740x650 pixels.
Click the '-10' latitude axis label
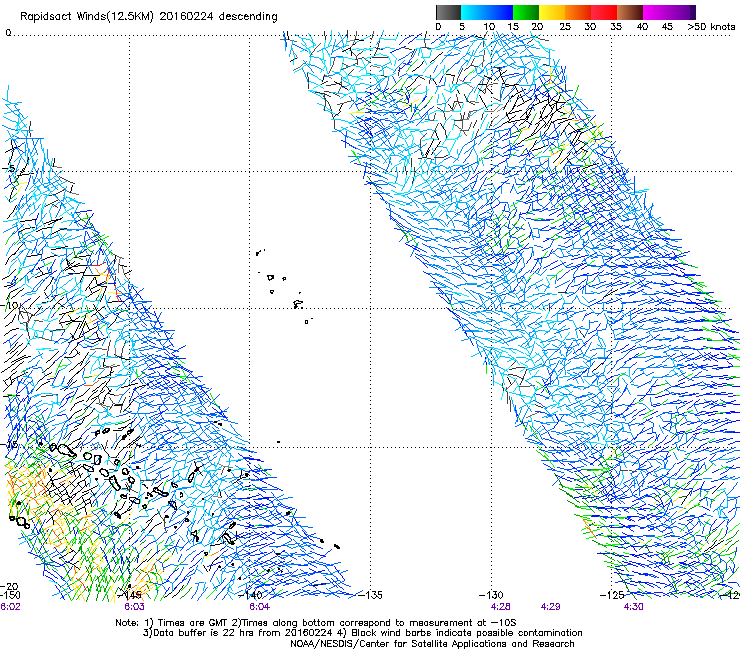pyautogui.click(x=10, y=305)
